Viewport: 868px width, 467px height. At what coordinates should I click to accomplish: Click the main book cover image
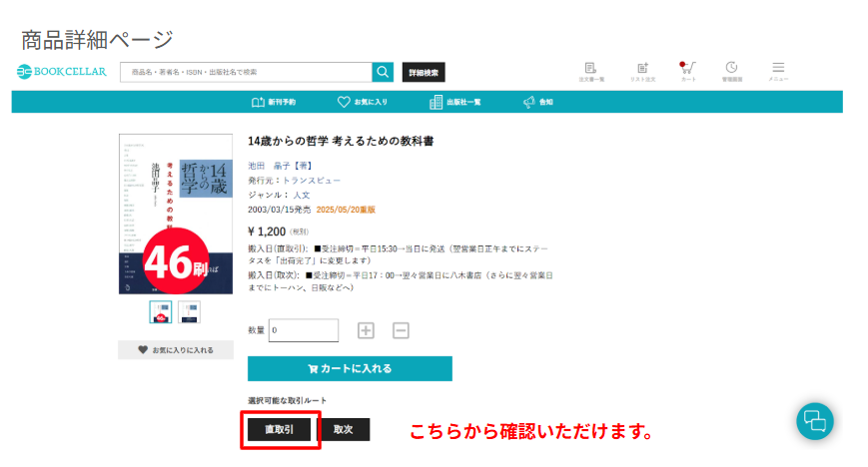[x=176, y=214]
